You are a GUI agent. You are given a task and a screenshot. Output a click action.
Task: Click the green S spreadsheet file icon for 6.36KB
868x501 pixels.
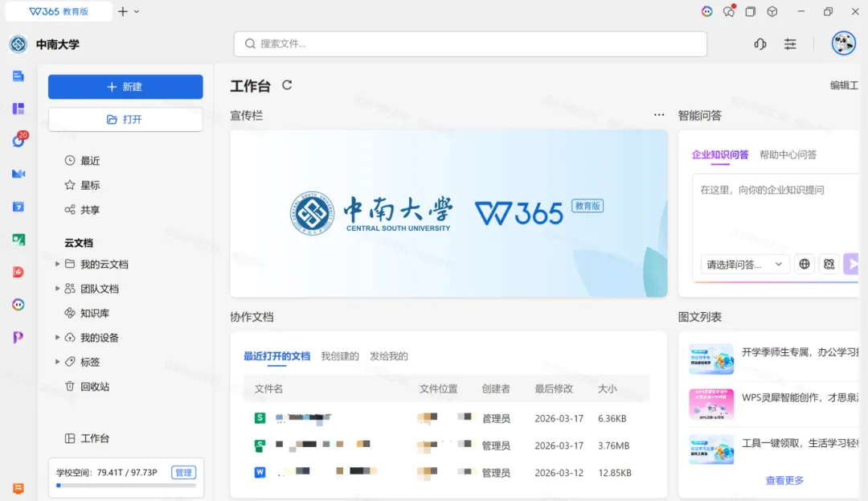point(260,418)
